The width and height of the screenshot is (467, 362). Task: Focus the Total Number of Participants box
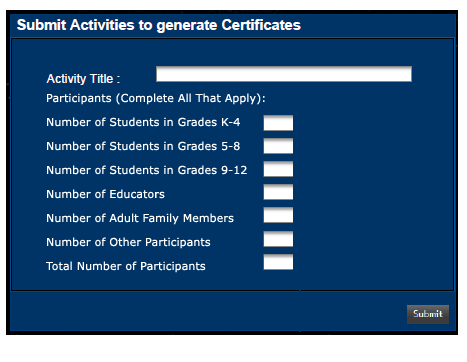278,262
